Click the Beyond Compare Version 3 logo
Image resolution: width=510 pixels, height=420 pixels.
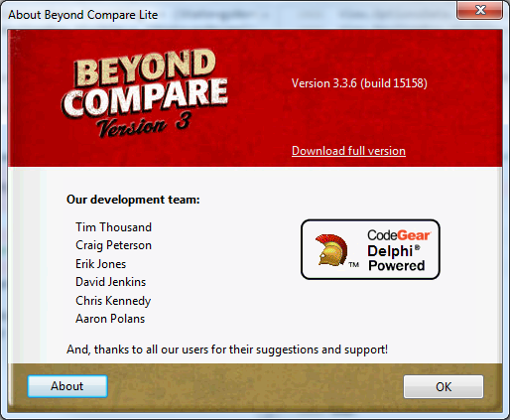[x=145, y=93]
